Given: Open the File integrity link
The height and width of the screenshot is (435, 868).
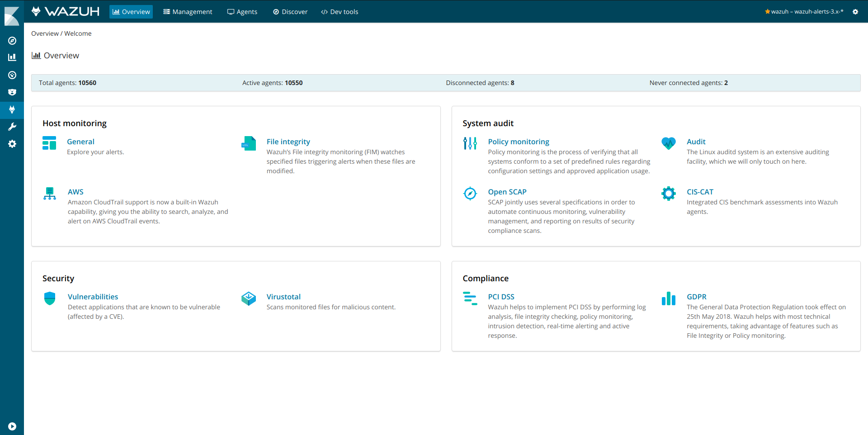Looking at the screenshot, I should point(288,142).
